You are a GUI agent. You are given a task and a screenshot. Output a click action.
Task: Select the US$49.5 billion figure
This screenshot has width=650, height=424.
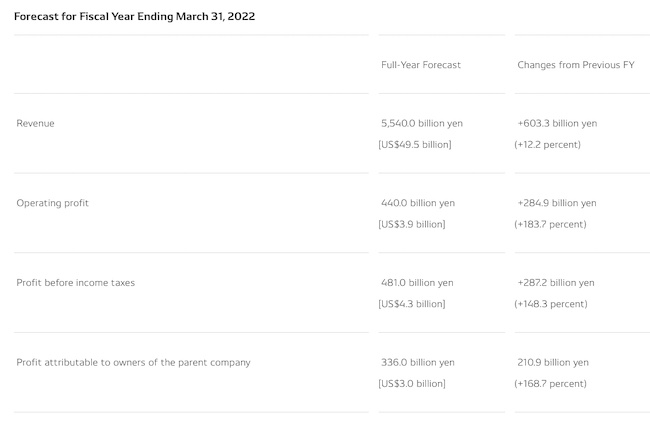[415, 144]
